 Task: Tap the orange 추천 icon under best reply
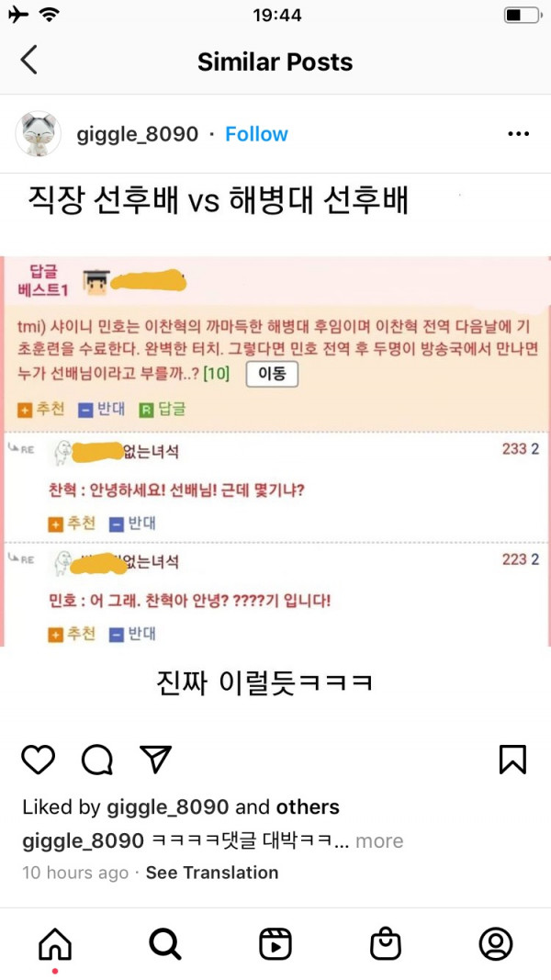click(x=25, y=411)
